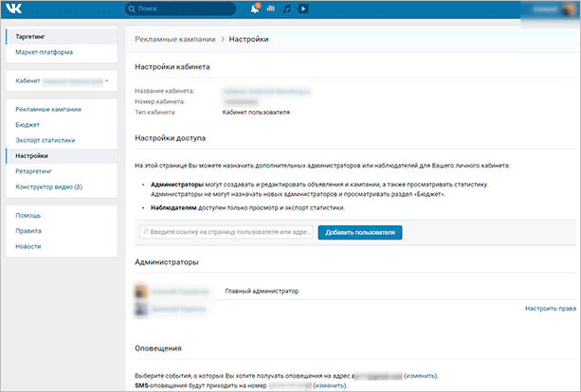581x392 pixels.
Task: Open Ретаргетинг in the sidebar
Action: coord(33,171)
